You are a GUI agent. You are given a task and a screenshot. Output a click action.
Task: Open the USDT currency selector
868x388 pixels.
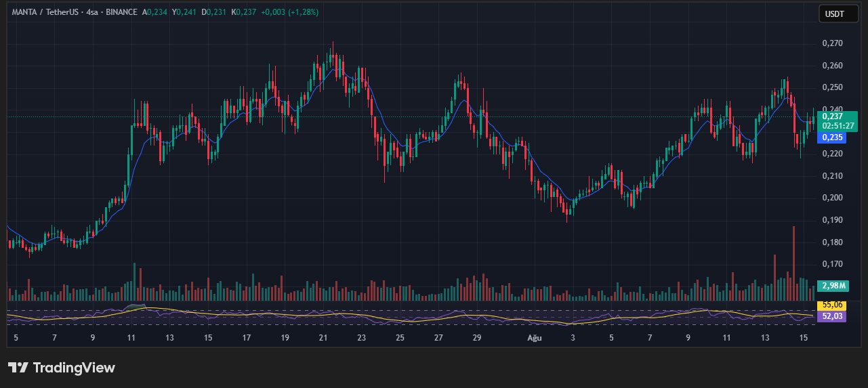(838, 14)
